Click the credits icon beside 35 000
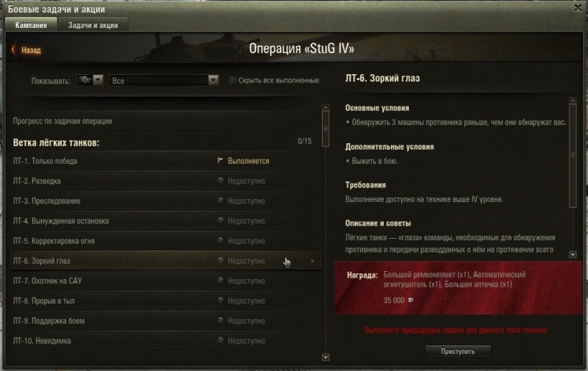The width and height of the screenshot is (588, 371). (x=411, y=300)
